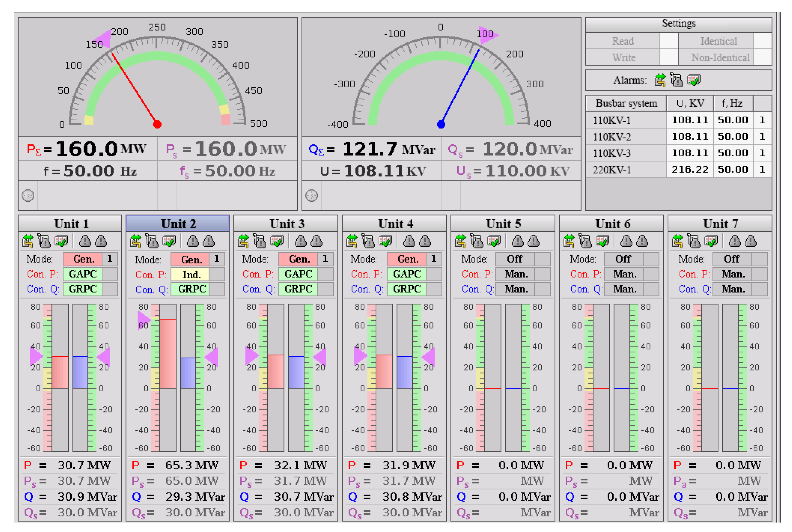This screenshot has height=532, width=792.
Task: Click the green arrows icon beside Alarms label
Action: [x=660, y=80]
